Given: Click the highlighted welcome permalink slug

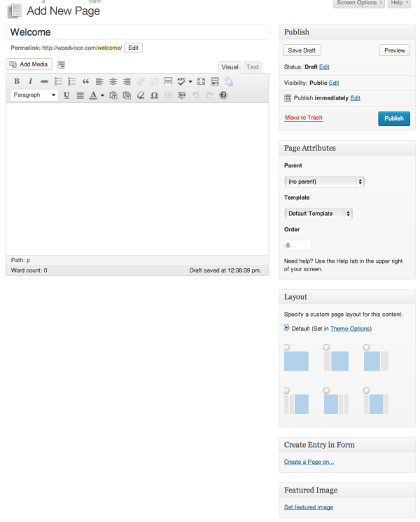Looking at the screenshot, I should 109,48.
